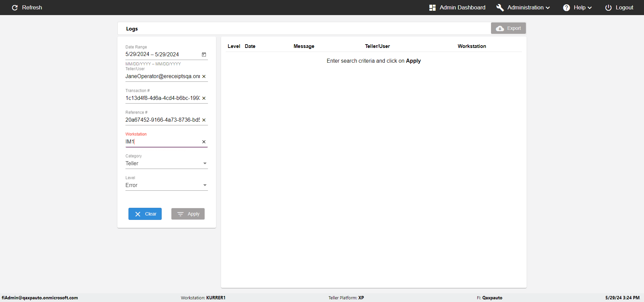Click the 'Enter search criteria' message text

(374, 61)
